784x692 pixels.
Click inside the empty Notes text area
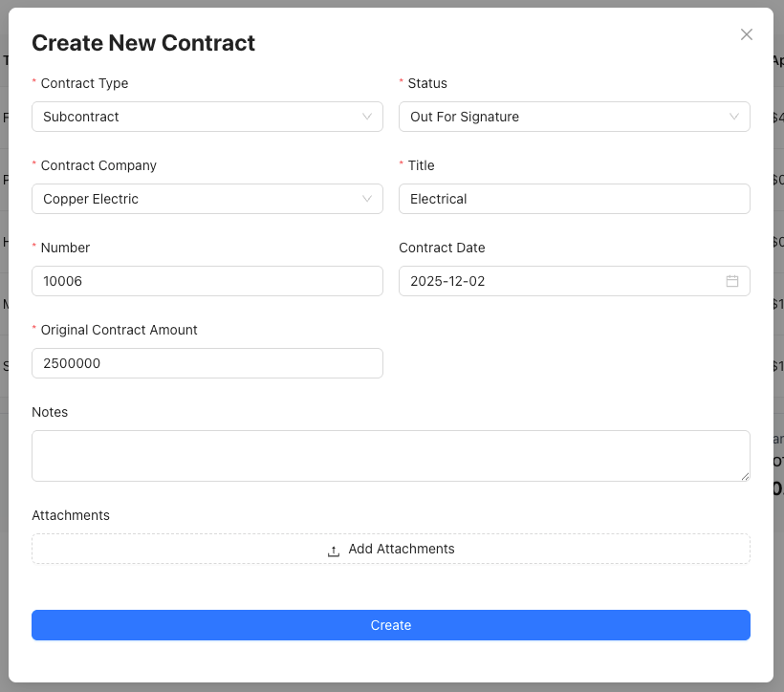click(x=390, y=455)
